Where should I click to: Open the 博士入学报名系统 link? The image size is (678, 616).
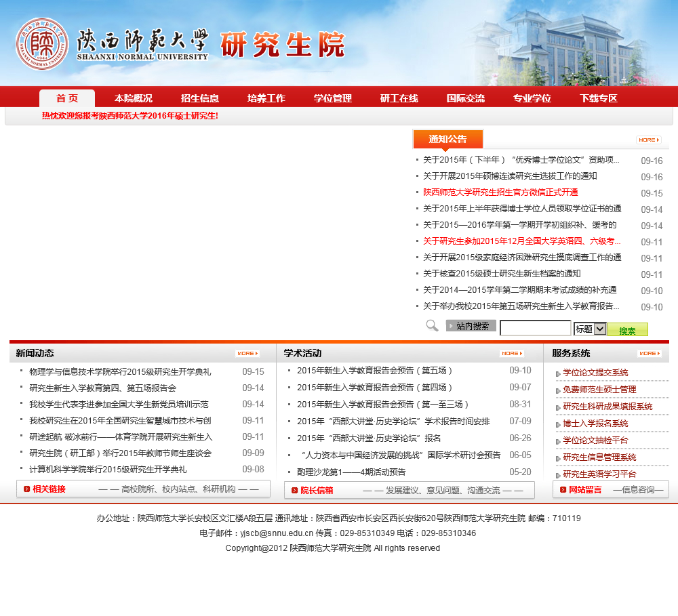coord(595,424)
